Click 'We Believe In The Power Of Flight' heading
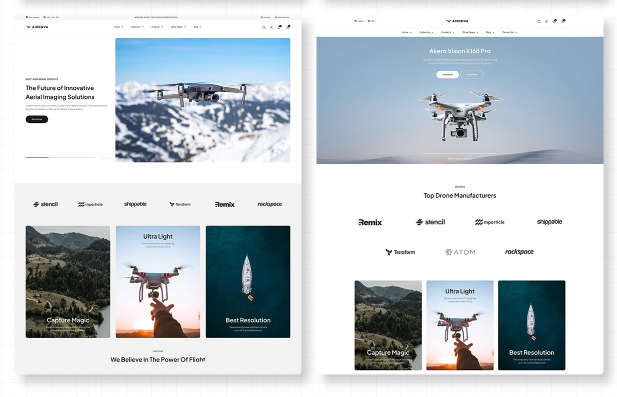Image resolution: width=617 pixels, height=397 pixels. (x=158, y=360)
